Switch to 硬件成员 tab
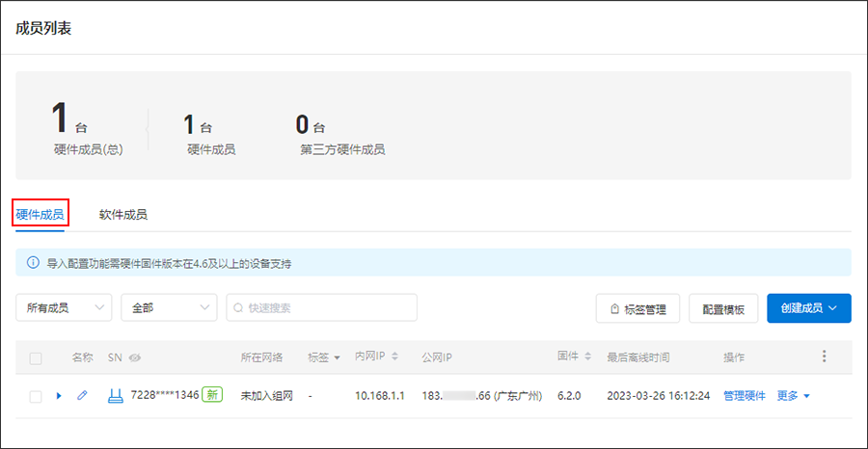This screenshot has width=868, height=449. (x=40, y=215)
